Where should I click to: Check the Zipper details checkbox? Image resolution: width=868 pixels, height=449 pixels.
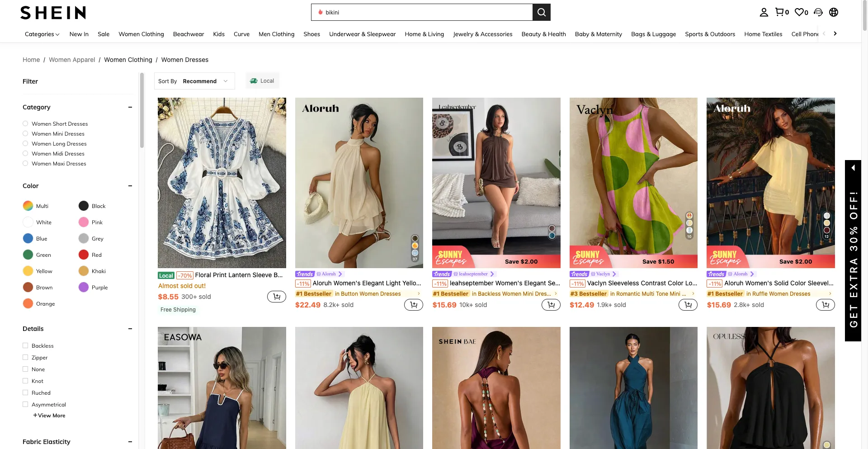pyautogui.click(x=25, y=357)
